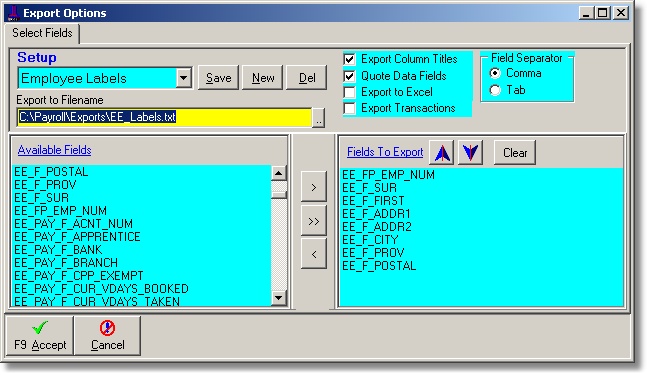The width and height of the screenshot is (647, 375).
Task: Select EE_F_FIRST in Fields To Export
Action: pos(481,201)
